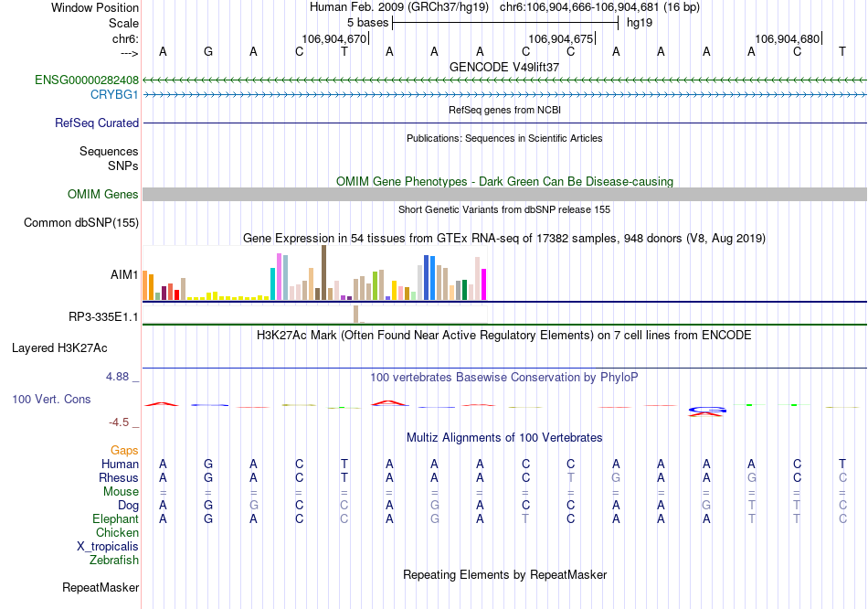Click the ENSG00000282408 gene label
This screenshot has height=609, width=868.
tap(87, 80)
